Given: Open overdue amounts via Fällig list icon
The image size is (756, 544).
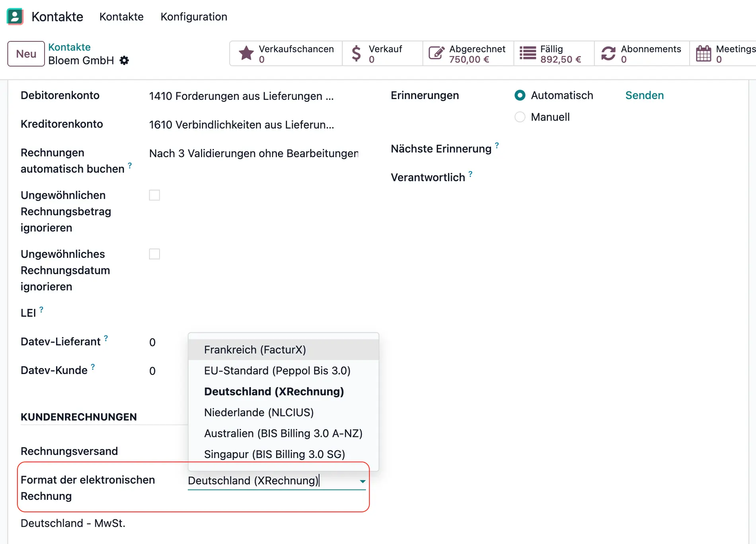Looking at the screenshot, I should 528,53.
